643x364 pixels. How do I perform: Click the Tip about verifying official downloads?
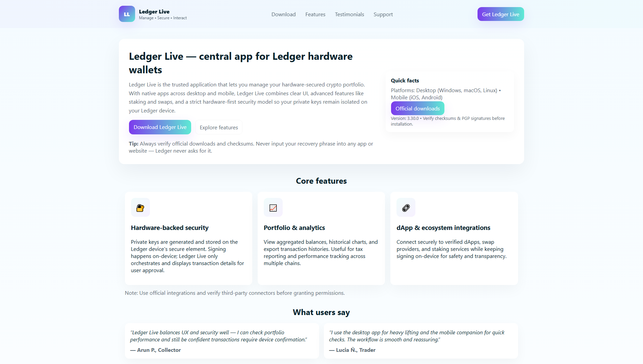pyautogui.click(x=251, y=147)
